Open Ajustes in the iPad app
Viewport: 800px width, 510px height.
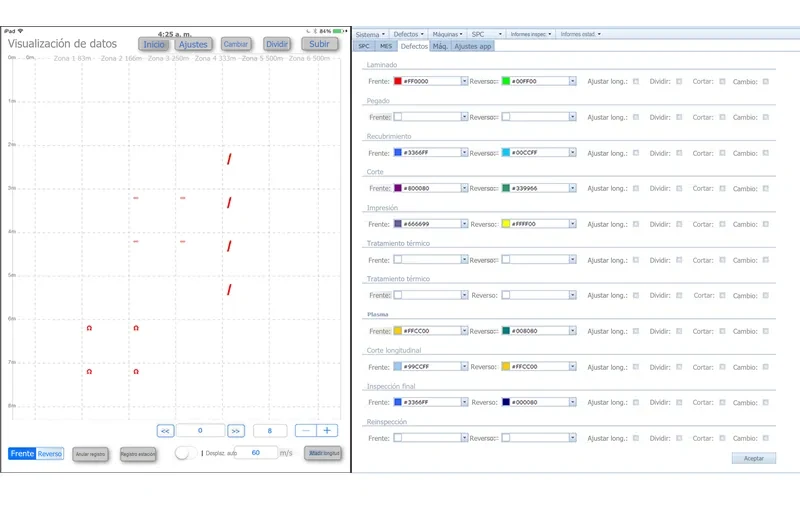point(193,44)
